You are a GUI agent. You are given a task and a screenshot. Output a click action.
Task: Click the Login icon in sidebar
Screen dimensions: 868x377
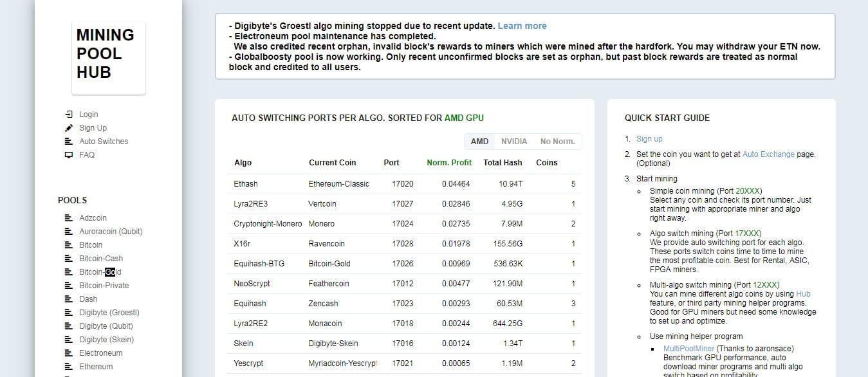pyautogui.click(x=69, y=115)
